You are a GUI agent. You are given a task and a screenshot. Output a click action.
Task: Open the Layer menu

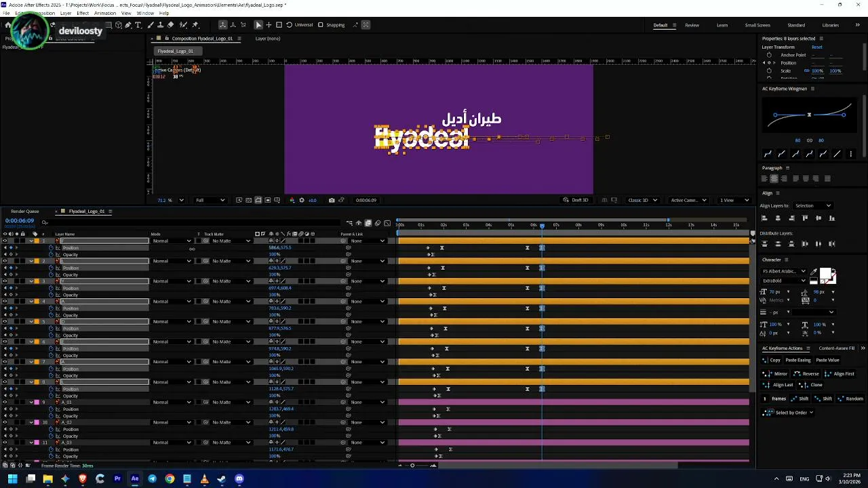click(x=66, y=13)
